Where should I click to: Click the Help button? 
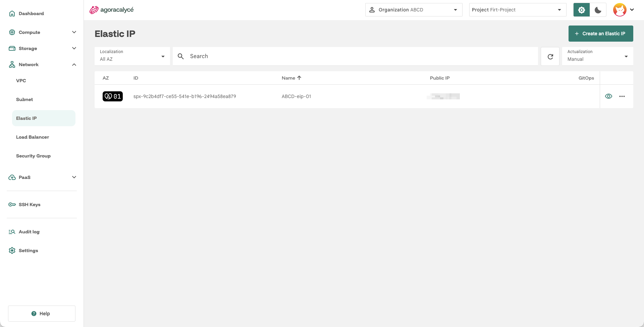[42, 314]
